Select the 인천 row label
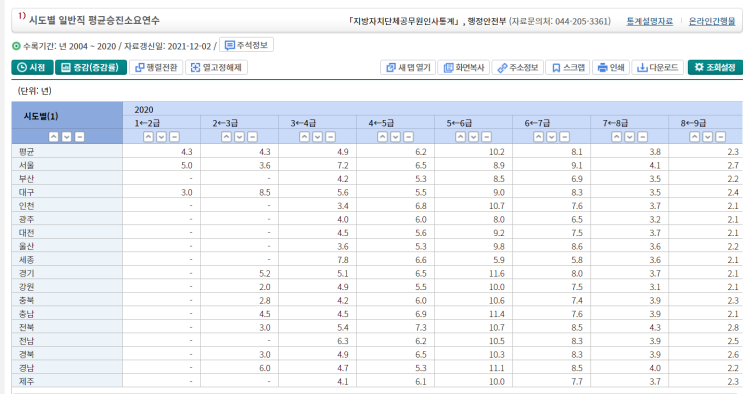This screenshot has height=394, width=743. pos(27,206)
